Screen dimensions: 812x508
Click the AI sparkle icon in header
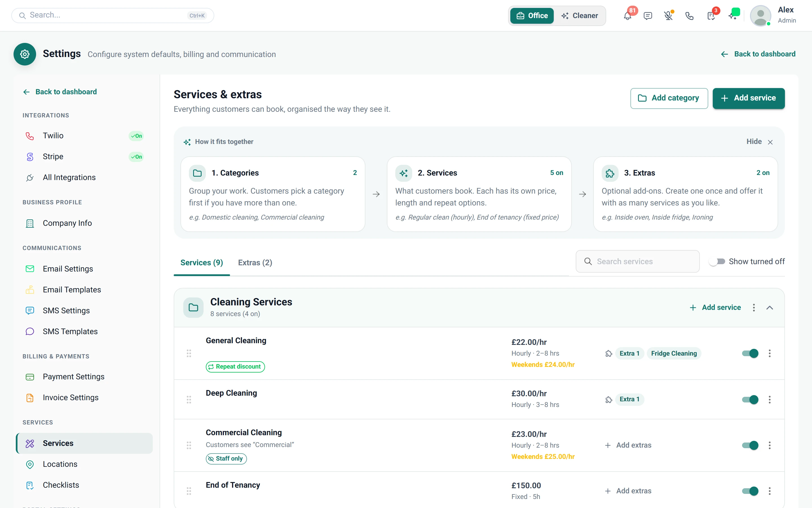pos(732,16)
